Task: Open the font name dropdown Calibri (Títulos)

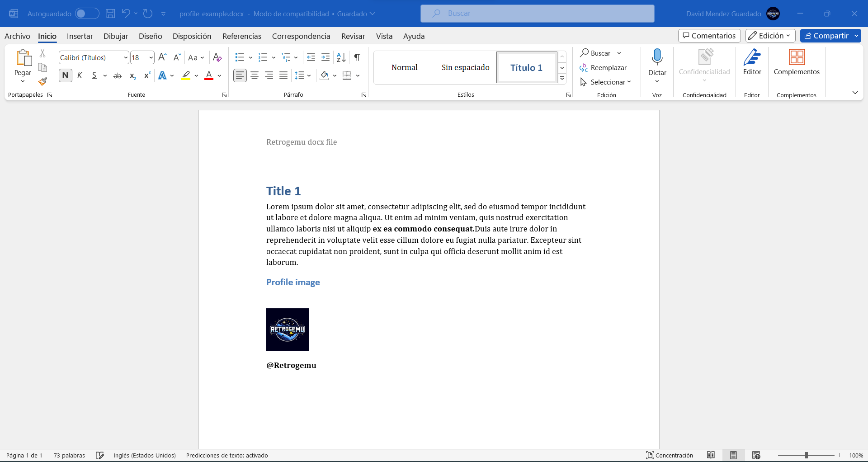Action: (125, 58)
